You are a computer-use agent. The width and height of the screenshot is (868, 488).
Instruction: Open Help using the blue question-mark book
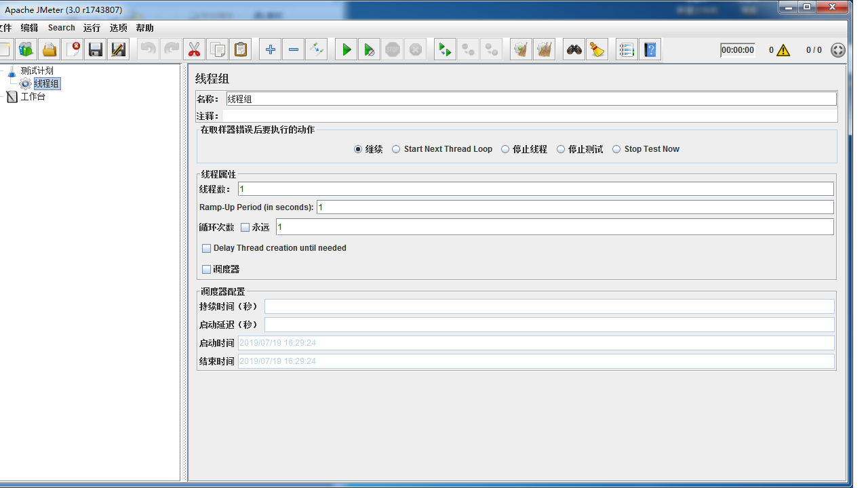coord(650,49)
